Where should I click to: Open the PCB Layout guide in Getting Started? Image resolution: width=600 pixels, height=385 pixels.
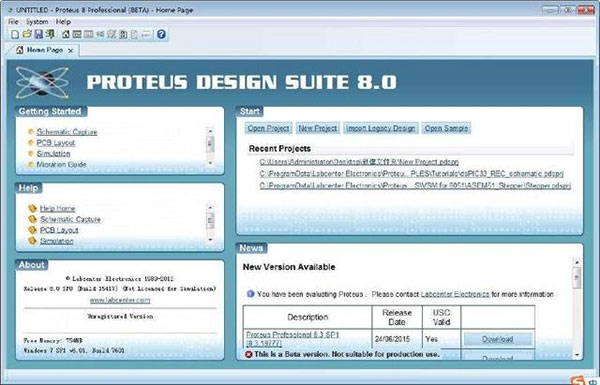tap(56, 143)
